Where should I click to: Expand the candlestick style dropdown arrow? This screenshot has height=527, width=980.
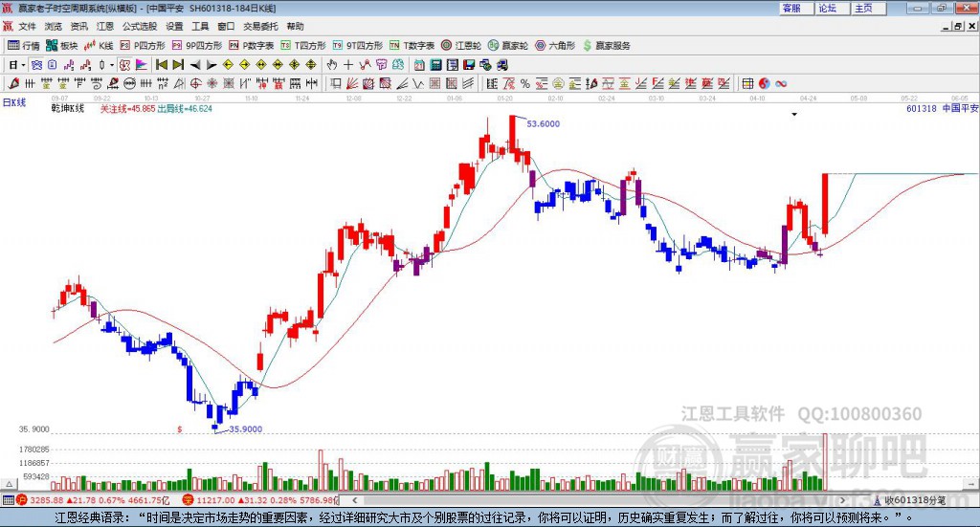click(111, 65)
